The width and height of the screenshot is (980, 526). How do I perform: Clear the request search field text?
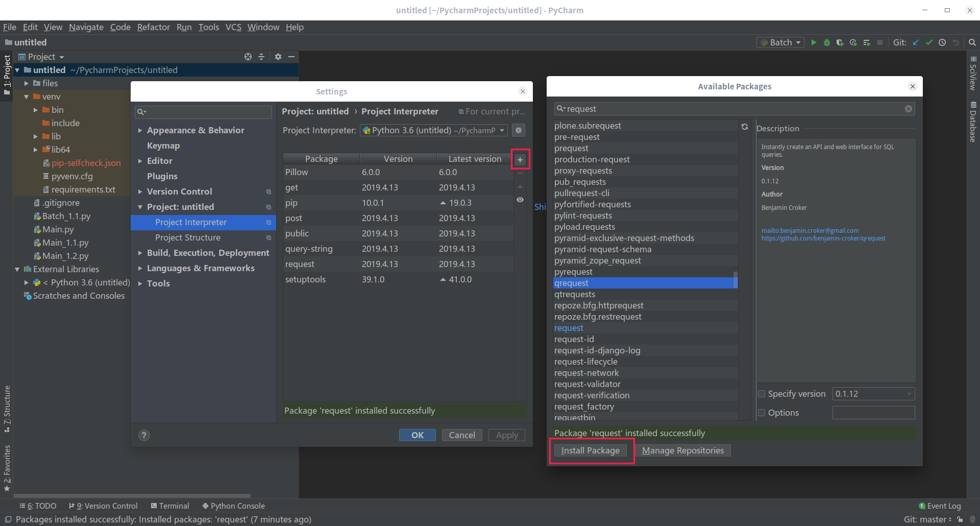[x=909, y=109]
